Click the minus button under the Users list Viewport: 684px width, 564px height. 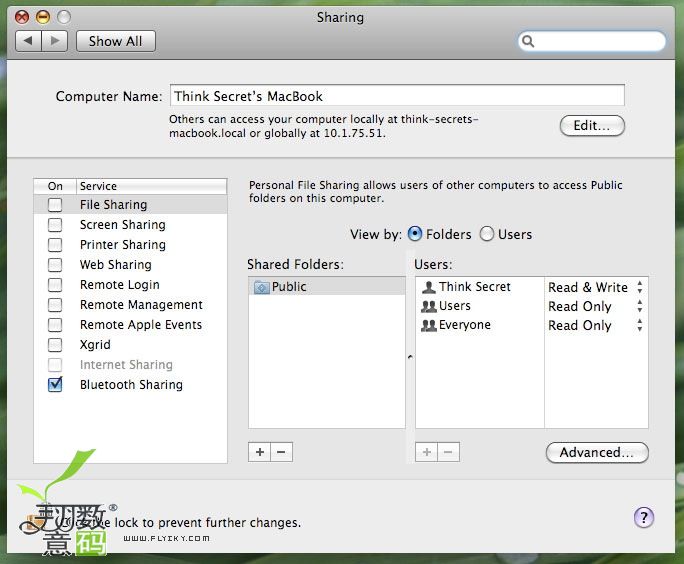click(x=448, y=452)
